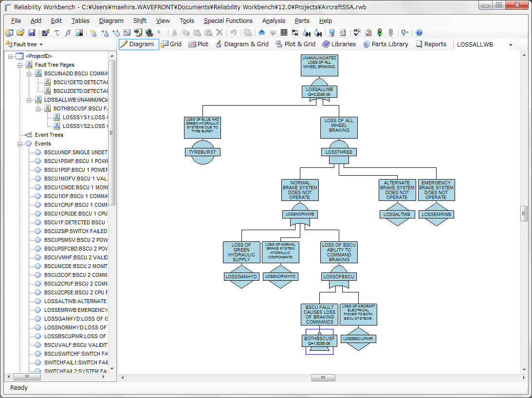
Task: Click the ABC verify checkmark icon
Action: pyautogui.click(x=357, y=33)
